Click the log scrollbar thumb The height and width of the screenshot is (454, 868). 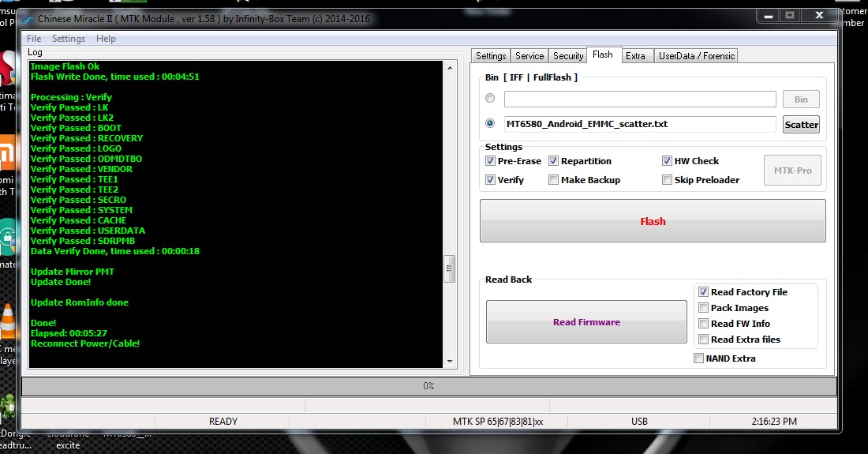point(450,268)
